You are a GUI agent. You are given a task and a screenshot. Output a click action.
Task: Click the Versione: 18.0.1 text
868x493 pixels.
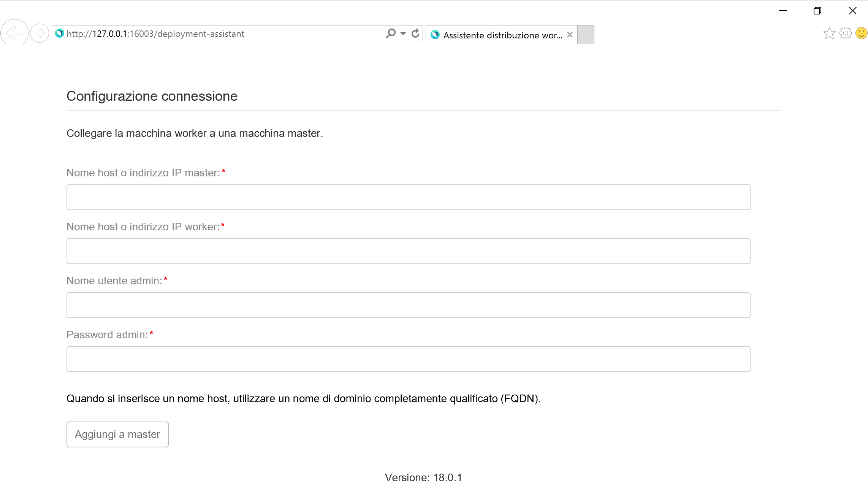[423, 477]
